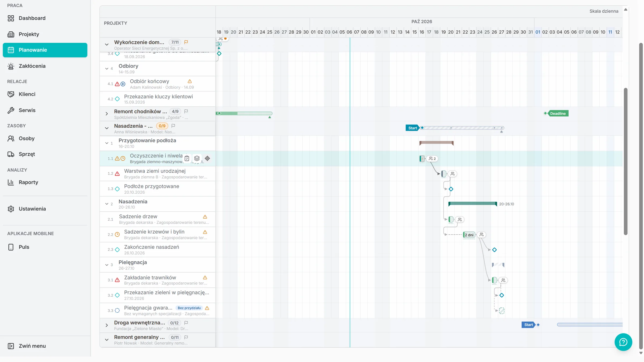Image resolution: width=644 pixels, height=362 pixels.
Task: Click warning triangle on Zakładanie trawników row
Action: [205, 278]
